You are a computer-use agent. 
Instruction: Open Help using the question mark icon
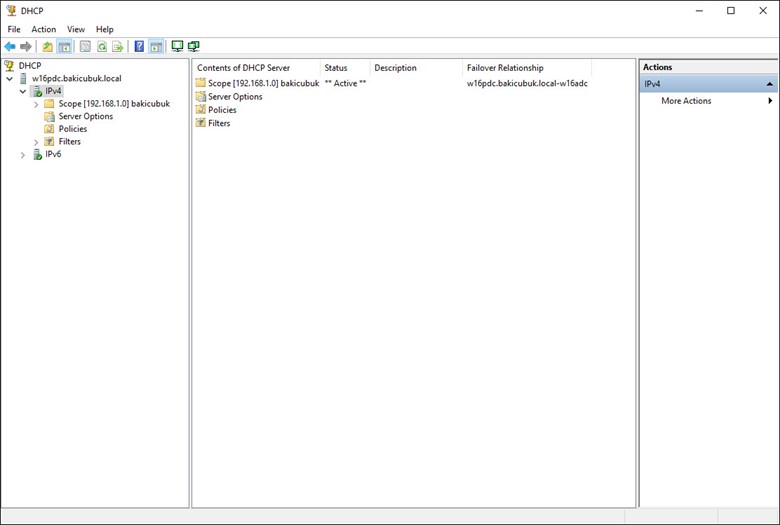(139, 47)
